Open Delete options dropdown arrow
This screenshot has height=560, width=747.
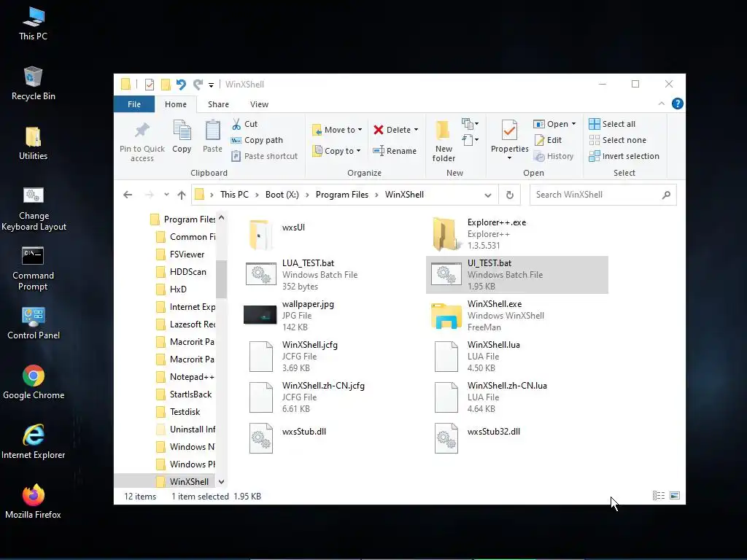click(x=416, y=130)
